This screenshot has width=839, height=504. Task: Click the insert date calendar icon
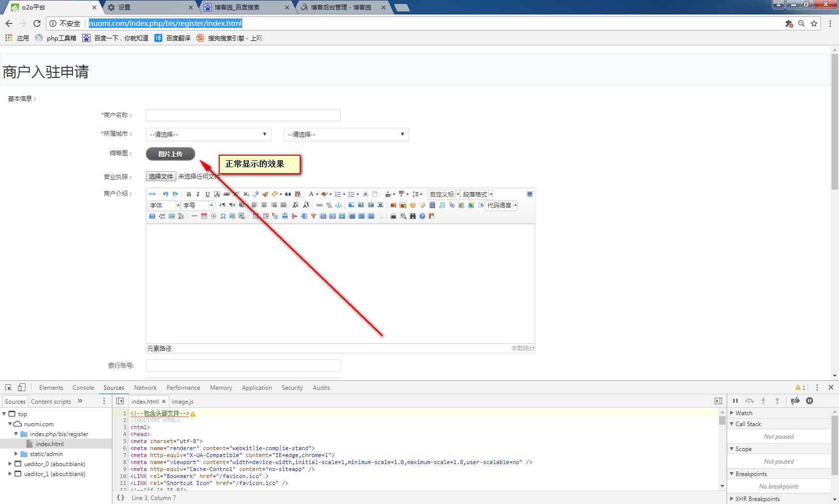(204, 216)
